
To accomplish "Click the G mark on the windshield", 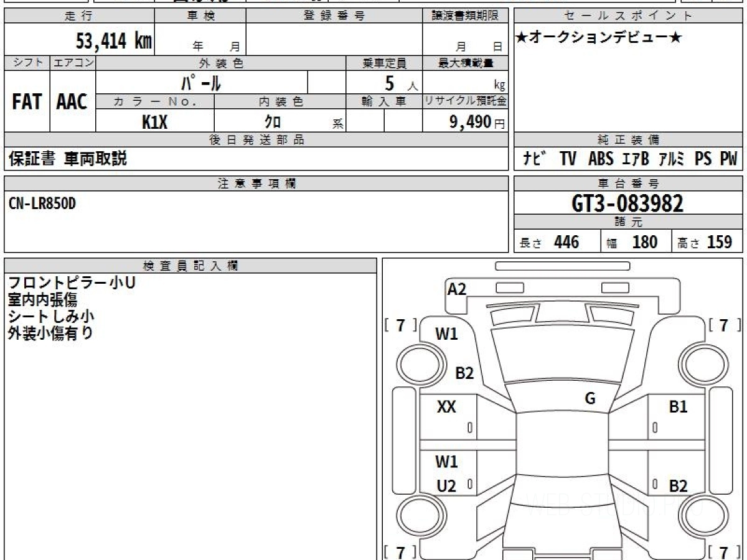I will (x=590, y=399).
